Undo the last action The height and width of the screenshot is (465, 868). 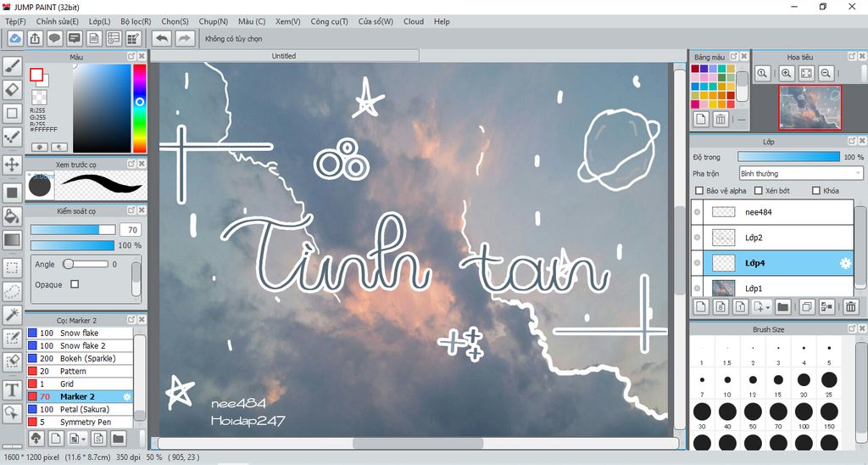click(162, 38)
